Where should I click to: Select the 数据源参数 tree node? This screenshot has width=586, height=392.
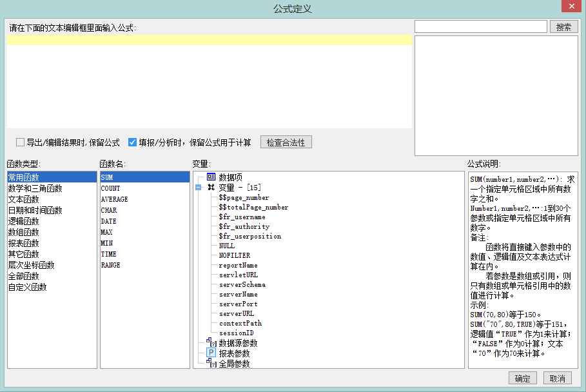point(238,343)
